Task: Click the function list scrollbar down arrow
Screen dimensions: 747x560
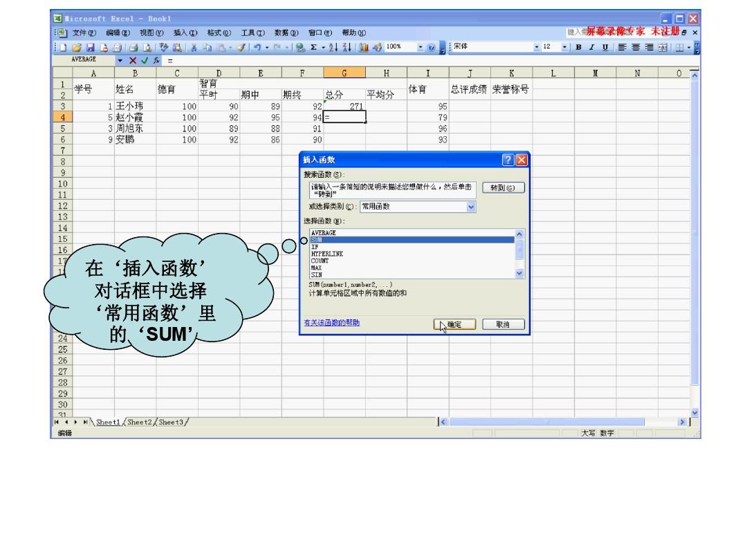Action: point(520,274)
